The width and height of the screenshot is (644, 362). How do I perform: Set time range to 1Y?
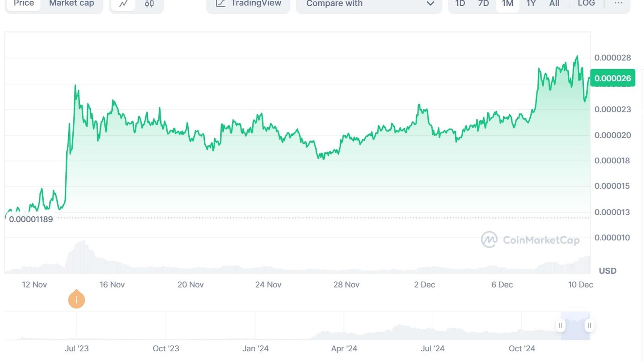[x=531, y=3]
